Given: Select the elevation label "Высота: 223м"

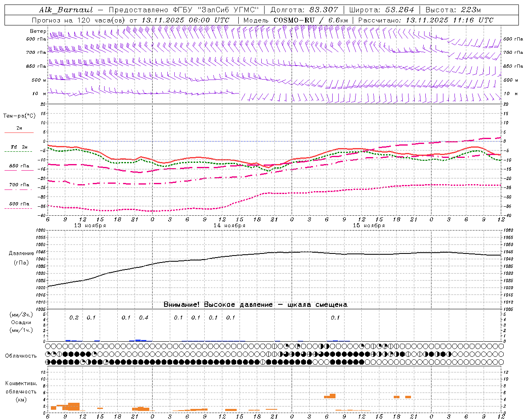Looking at the screenshot, I should click(x=453, y=10).
